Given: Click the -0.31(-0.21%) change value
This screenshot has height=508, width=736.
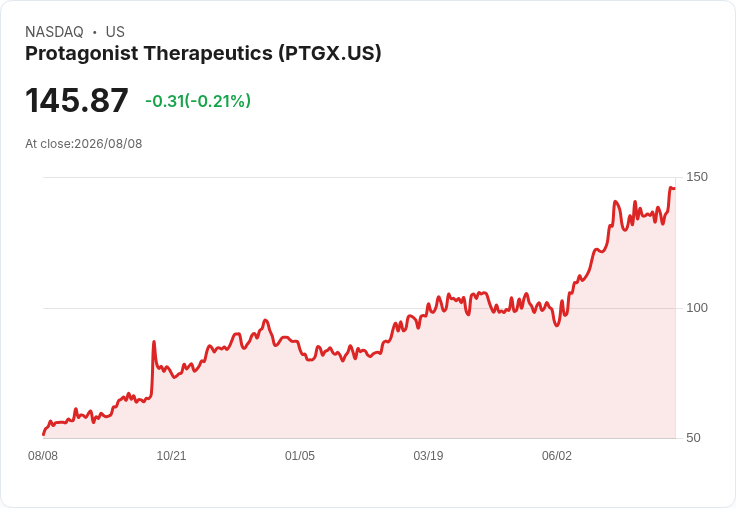Looking at the screenshot, I should [198, 101].
